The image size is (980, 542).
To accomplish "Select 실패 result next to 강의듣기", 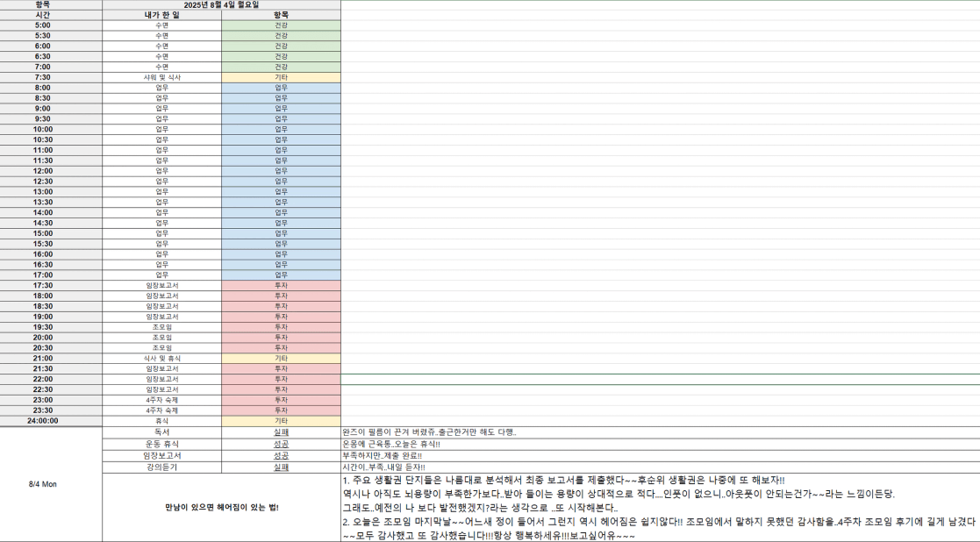I will (x=282, y=467).
